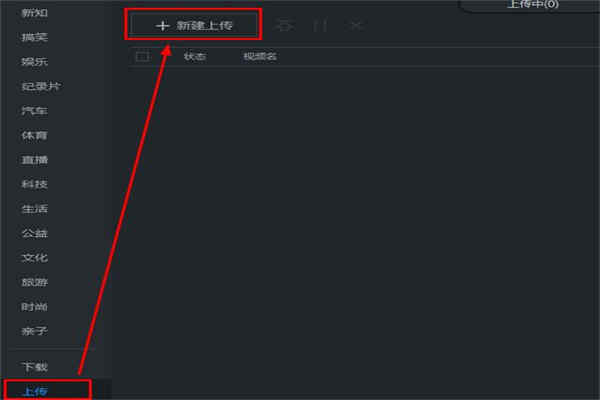Image resolution: width=600 pixels, height=400 pixels.
Task: Click the 新建上传 button
Action: click(x=194, y=25)
